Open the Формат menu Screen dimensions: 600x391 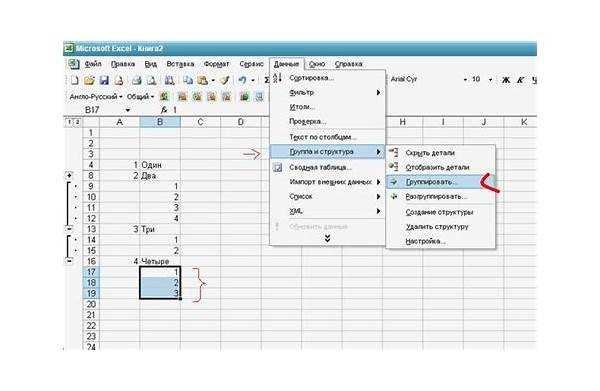coord(216,64)
